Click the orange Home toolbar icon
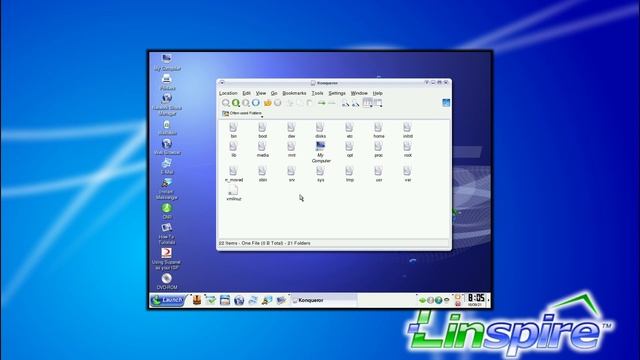The height and width of the screenshot is (360, 640). pos(267,103)
